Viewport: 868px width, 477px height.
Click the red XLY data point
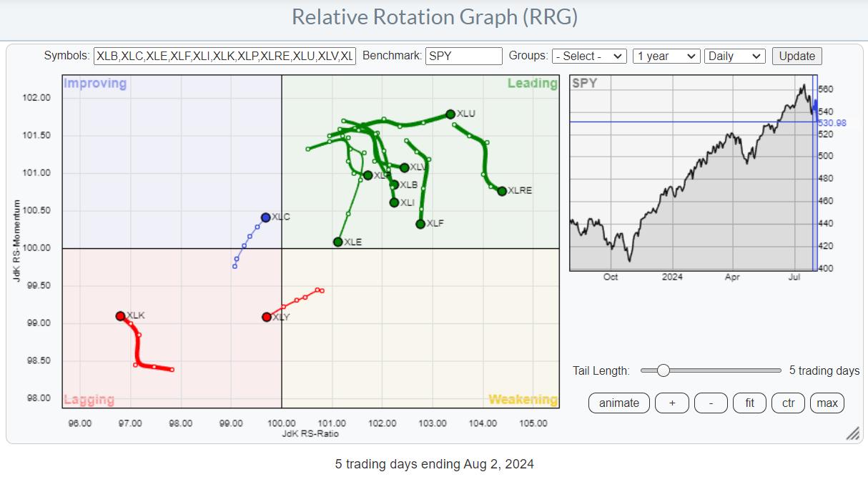coord(267,317)
